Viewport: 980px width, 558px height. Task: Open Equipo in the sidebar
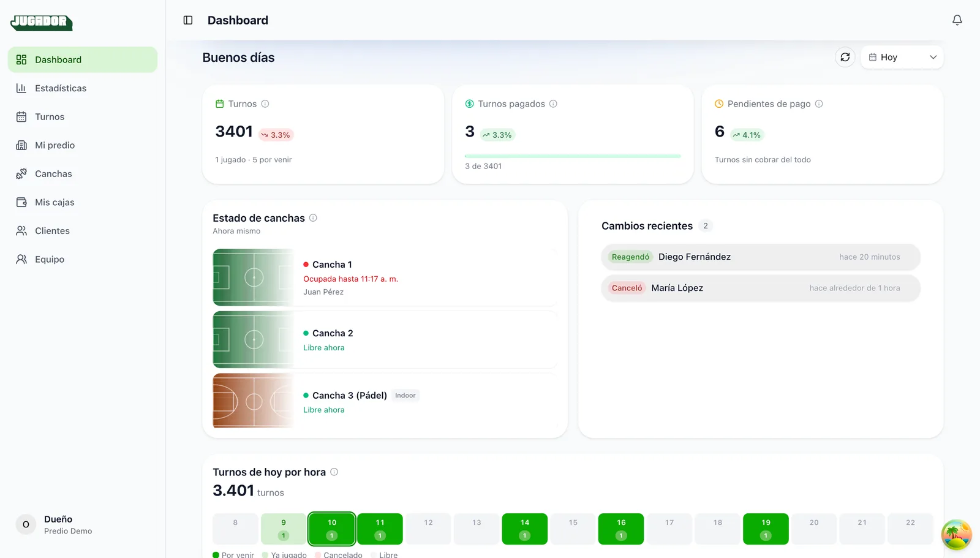click(x=83, y=259)
